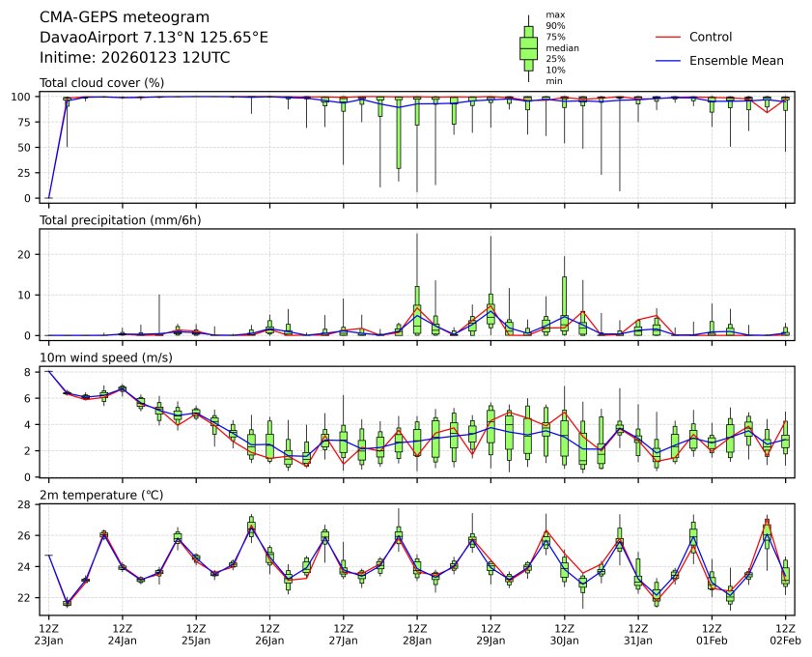This screenshot has width=812, height=657.
Task: Click the '12Z 02Feb' x-axis tick label
Action: [785, 634]
